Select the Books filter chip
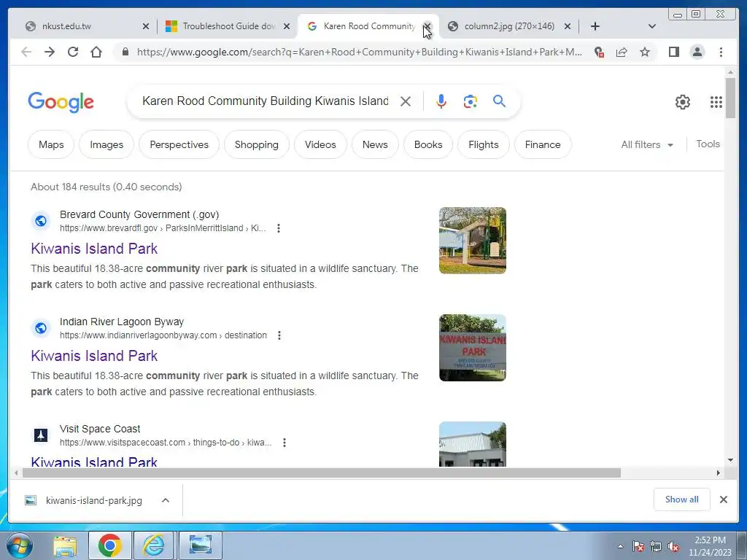 (427, 144)
